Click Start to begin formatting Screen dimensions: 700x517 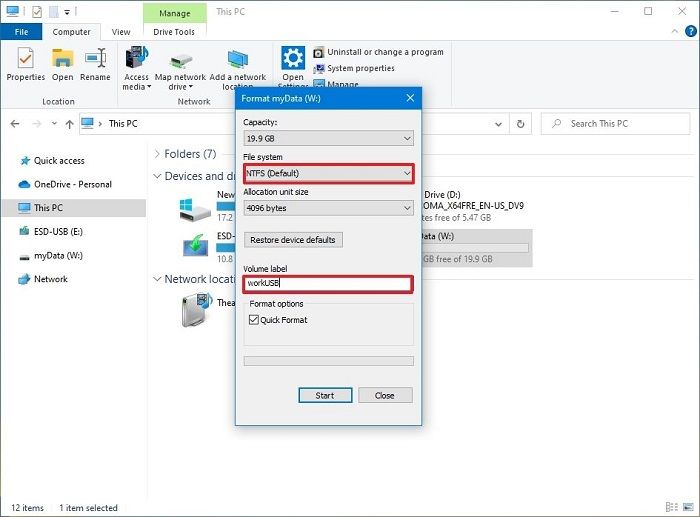coord(325,395)
